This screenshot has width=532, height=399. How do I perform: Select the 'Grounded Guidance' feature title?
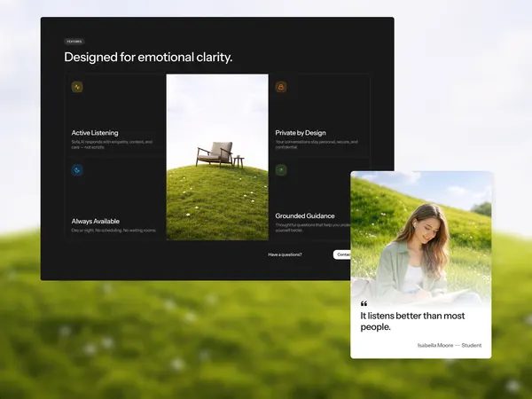305,215
